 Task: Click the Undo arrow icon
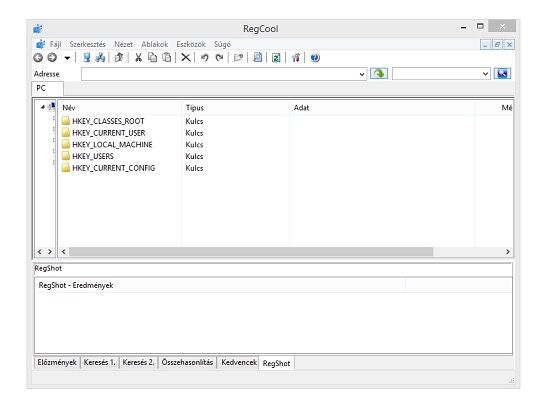point(204,58)
